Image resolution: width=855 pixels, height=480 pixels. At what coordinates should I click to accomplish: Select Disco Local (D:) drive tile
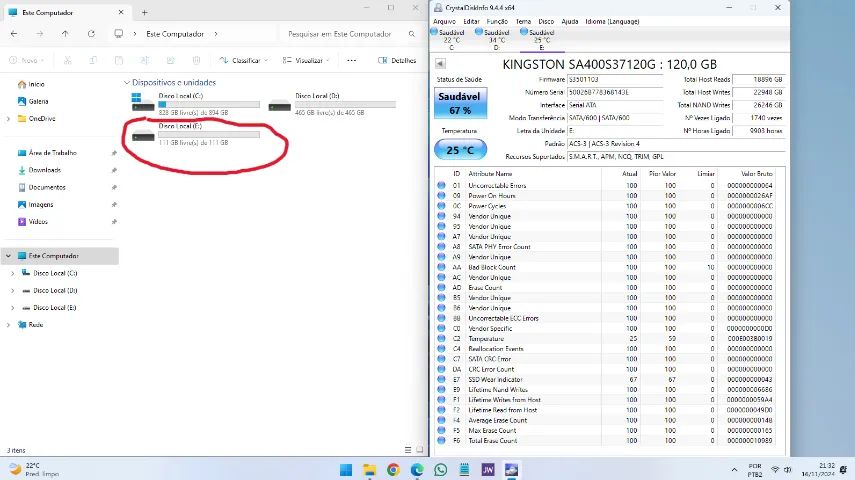coord(332,104)
